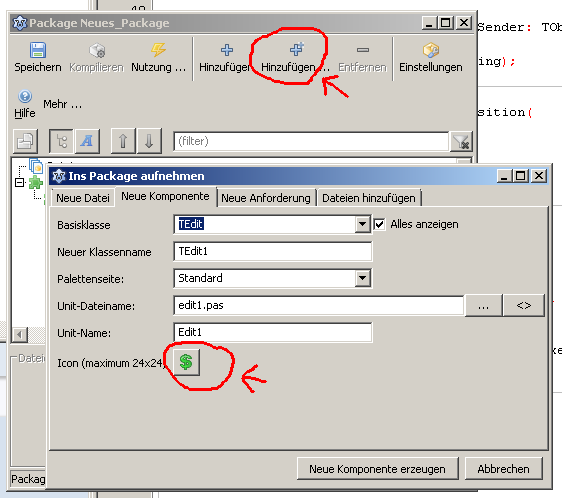This screenshot has height=498, width=562.
Task: Click the Abbrechen button
Action: point(503,469)
